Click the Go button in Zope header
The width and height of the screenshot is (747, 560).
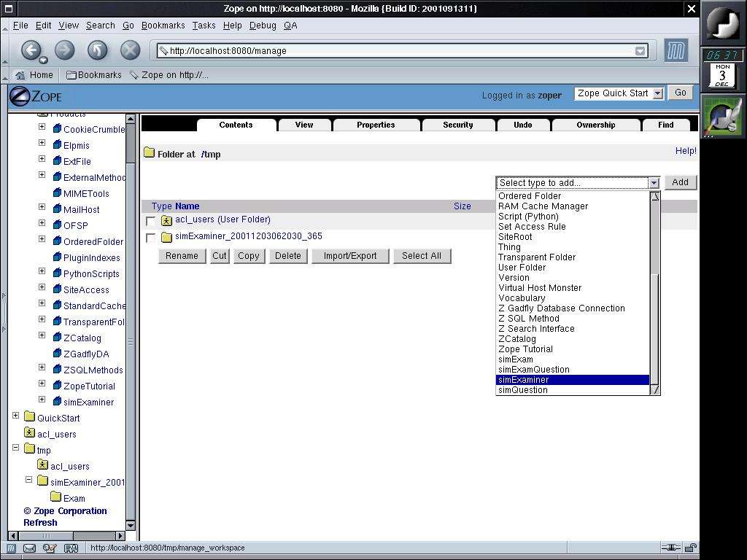coord(681,93)
